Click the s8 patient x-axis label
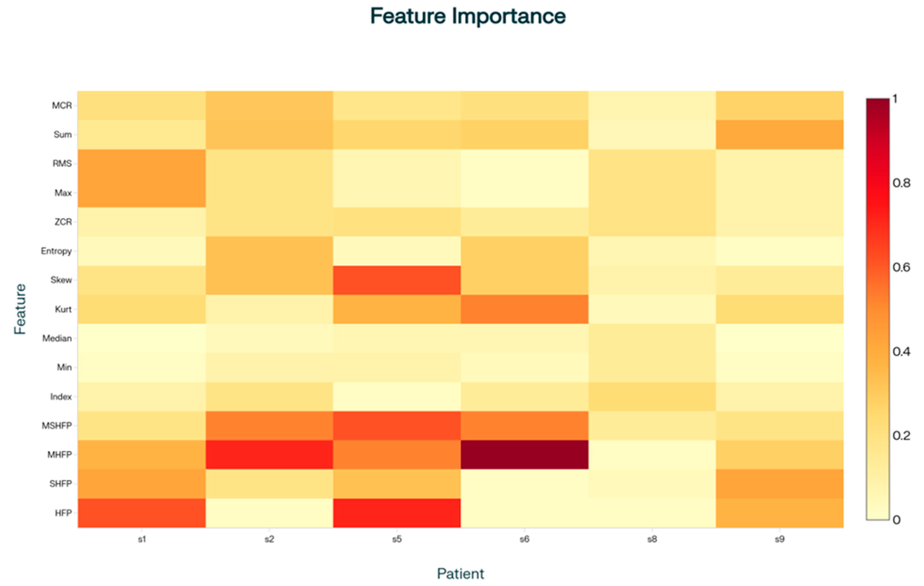The image size is (924, 586). (652, 539)
